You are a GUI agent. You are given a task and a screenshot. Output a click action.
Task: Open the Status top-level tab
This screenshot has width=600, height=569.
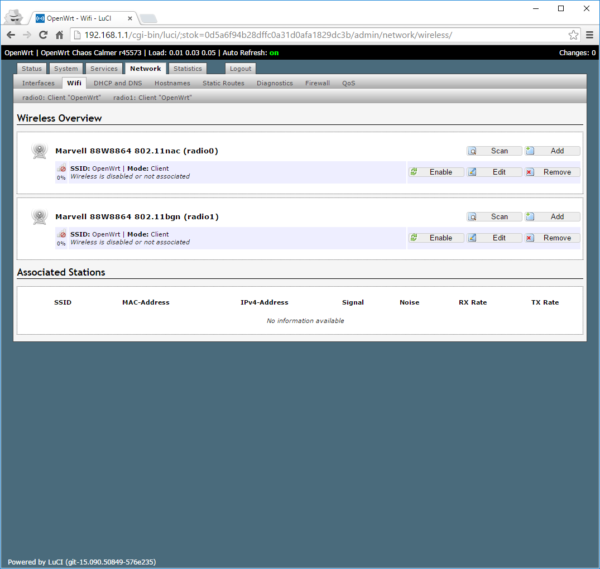(32, 68)
